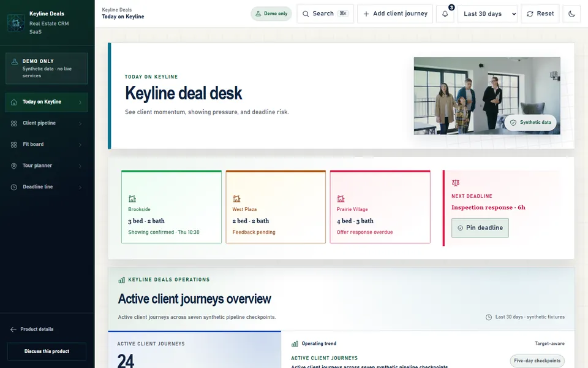Click 'Offer response overdue' status text
This screenshot has height=368, width=588.
point(365,232)
